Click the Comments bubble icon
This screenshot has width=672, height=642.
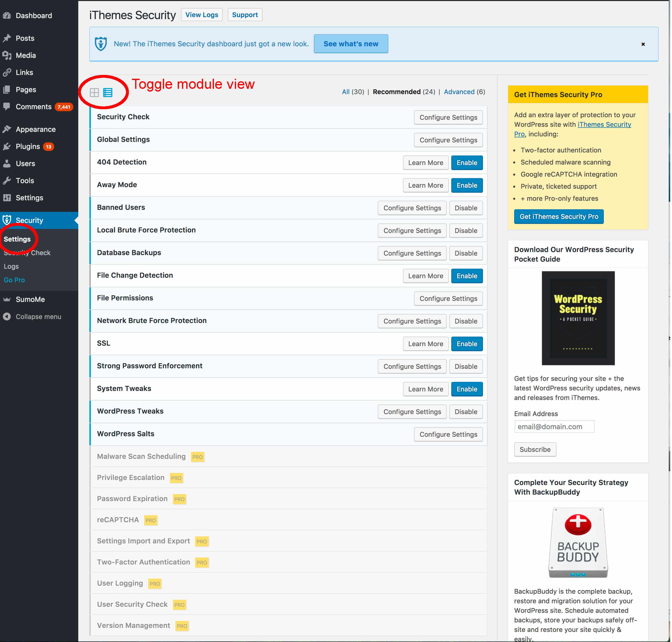(7, 106)
